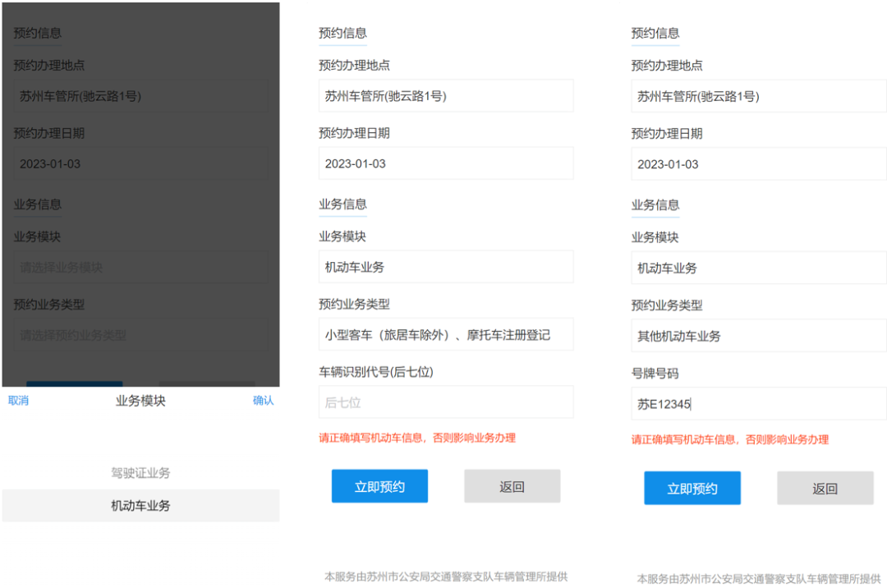
Task: Open the 请选择预约业务类型 placeholder dropdown
Action: click(x=140, y=335)
